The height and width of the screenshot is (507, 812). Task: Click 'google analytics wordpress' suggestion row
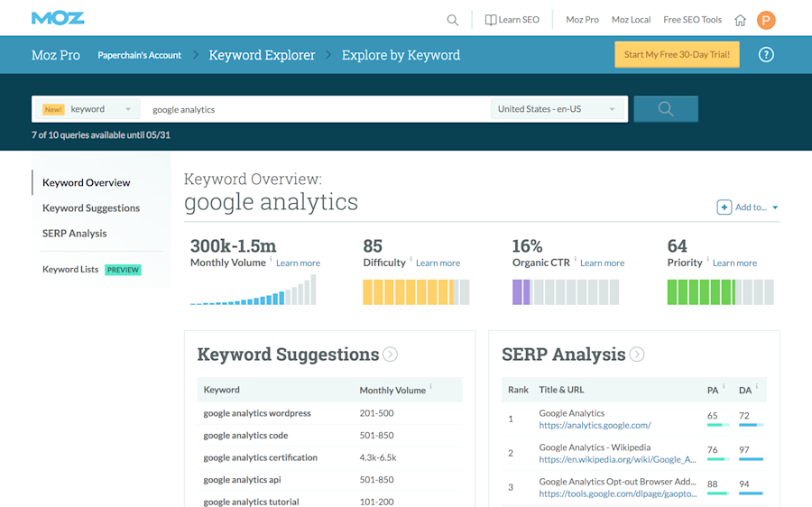[329, 413]
